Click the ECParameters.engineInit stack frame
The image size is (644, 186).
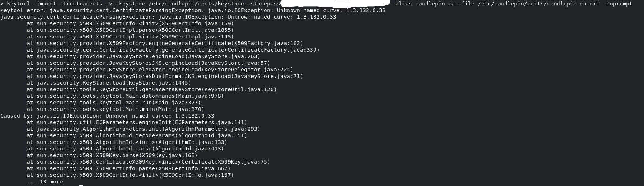[137, 122]
